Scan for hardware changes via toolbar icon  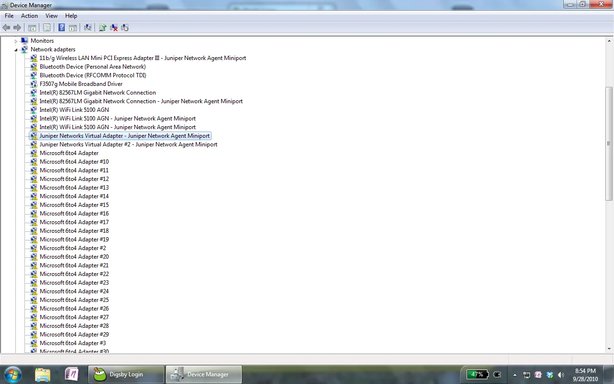pyautogui.click(x=88, y=27)
